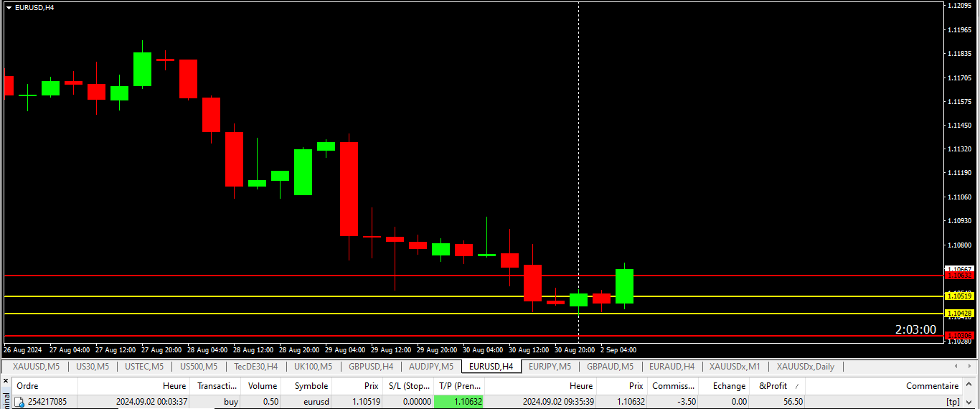Click the 2 Sep 04:00 time axis label

tap(618, 350)
